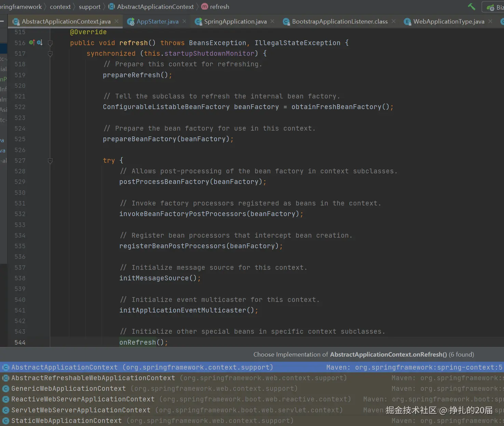The image size is (504, 426).
Task: Click the enum icon in WebApplicationType.java tab
Action: (x=407, y=22)
